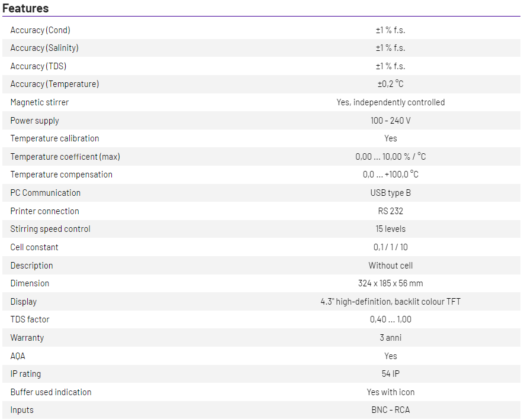The width and height of the screenshot is (521, 420).
Task: Select the Magnetic stirrer row label
Action: (x=40, y=102)
